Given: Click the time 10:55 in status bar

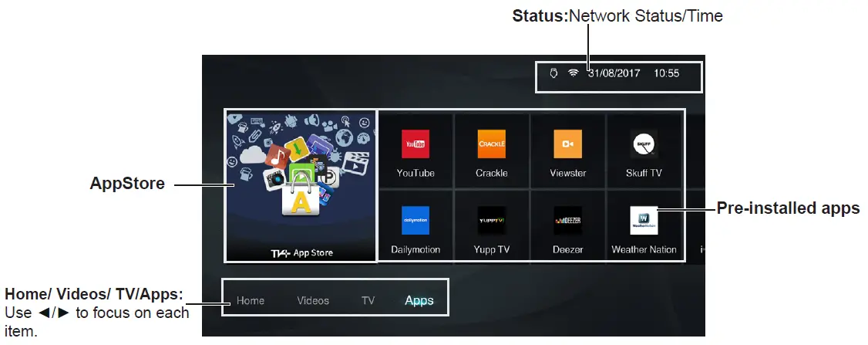Looking at the screenshot, I should [x=667, y=73].
